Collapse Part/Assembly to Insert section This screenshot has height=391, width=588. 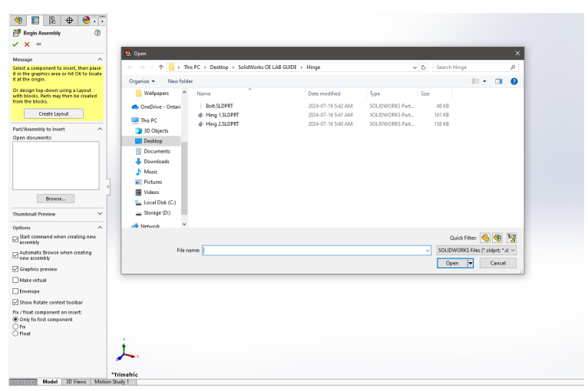click(100, 129)
